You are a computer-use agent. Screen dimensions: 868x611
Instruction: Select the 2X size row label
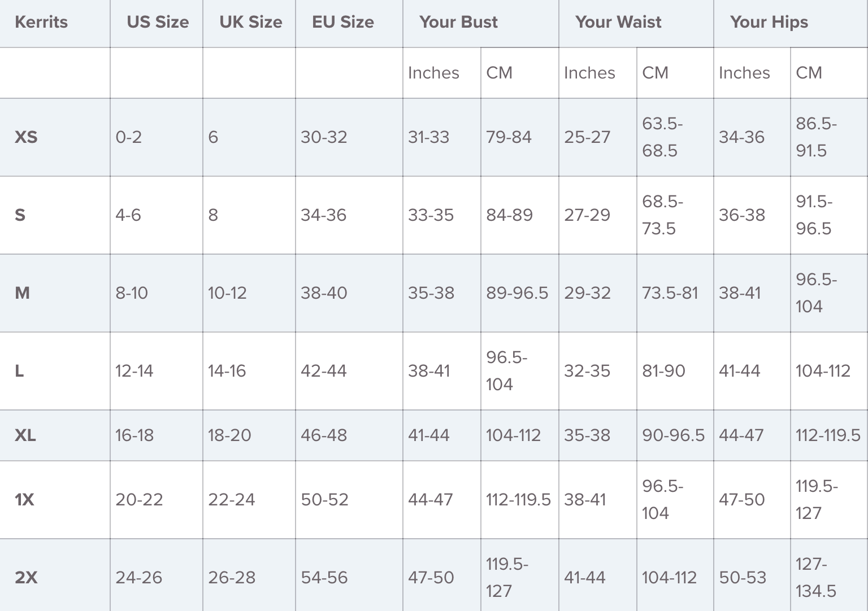pos(26,578)
